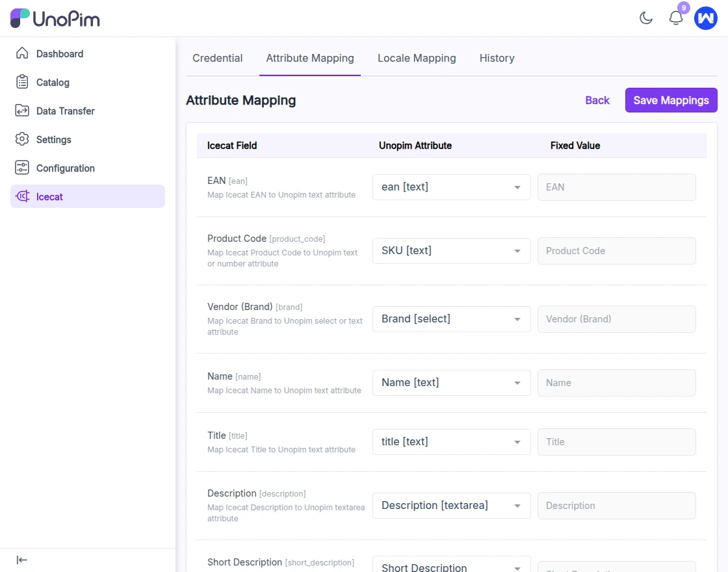
Task: Click the UnoPim logo
Action: [55, 19]
